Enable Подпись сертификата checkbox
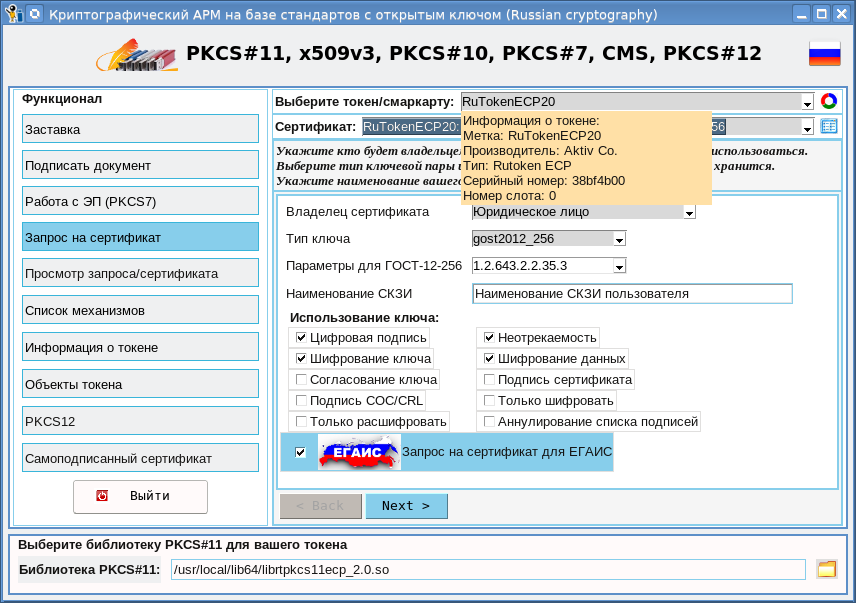The image size is (856, 603). pyautogui.click(x=489, y=379)
